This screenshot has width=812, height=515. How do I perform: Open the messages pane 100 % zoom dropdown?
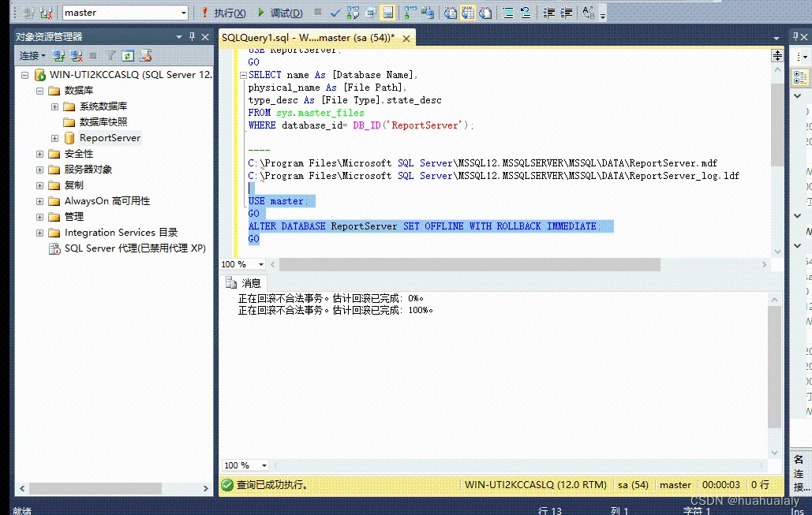coord(264,465)
